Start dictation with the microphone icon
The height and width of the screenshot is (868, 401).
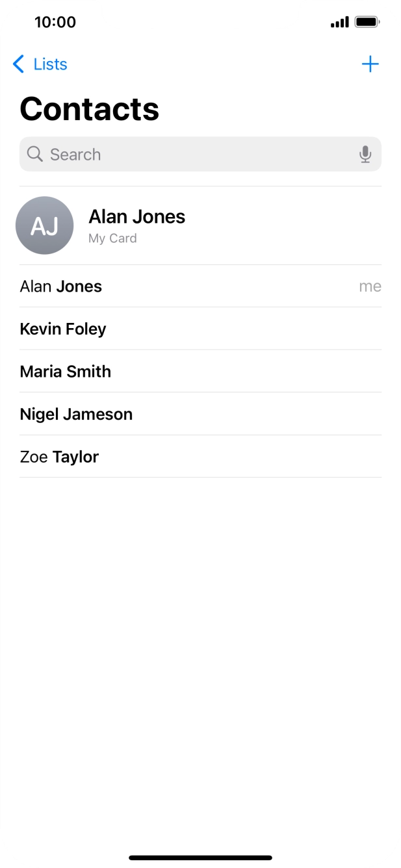pos(365,155)
